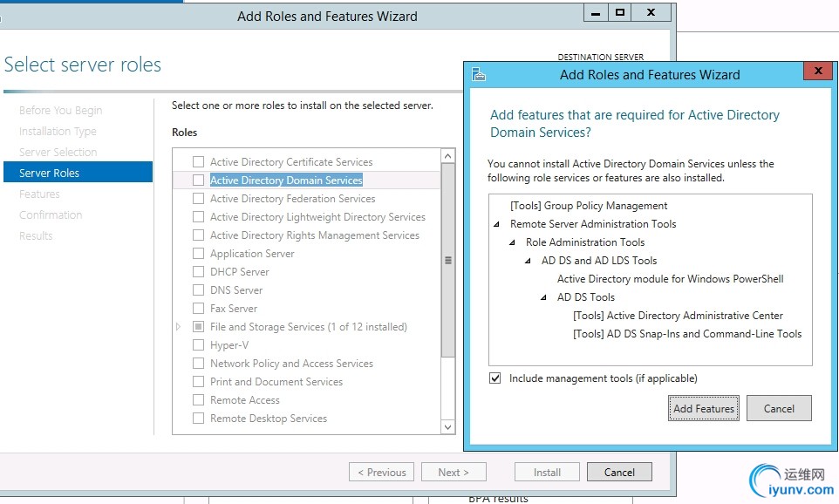Viewport: 839px width, 504px height.
Task: Check Active Directory Federation Services
Action: (x=199, y=199)
